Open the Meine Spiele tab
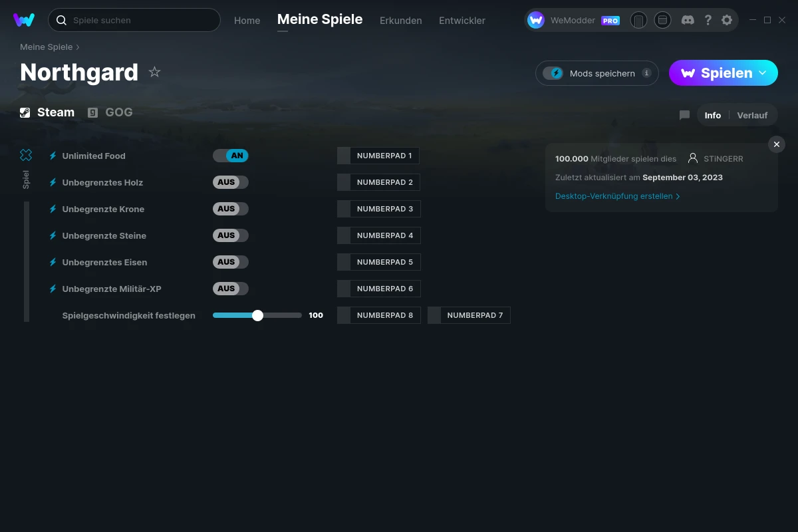Image resolution: width=798 pixels, height=532 pixels. 320,19
